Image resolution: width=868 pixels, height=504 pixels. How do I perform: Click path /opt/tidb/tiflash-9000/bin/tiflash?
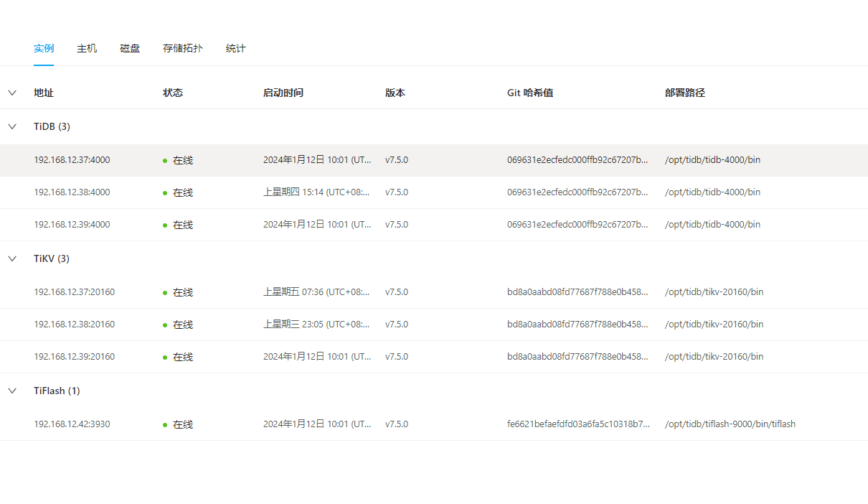coord(730,424)
